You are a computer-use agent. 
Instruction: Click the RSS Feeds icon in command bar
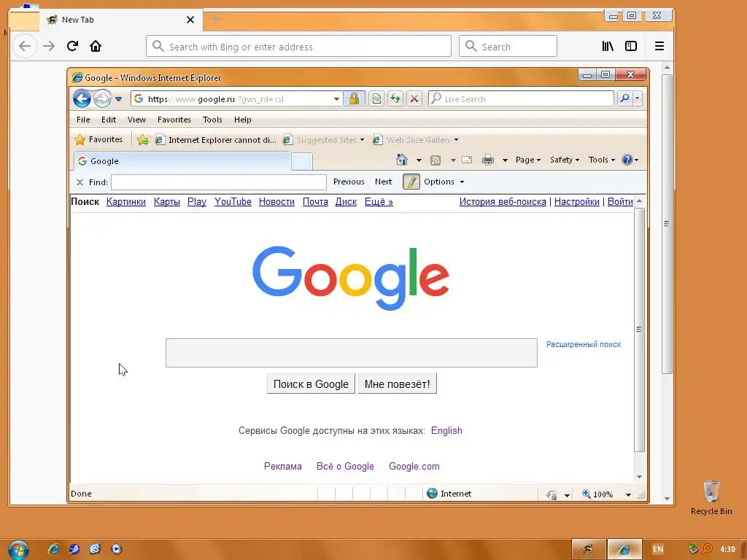pyautogui.click(x=436, y=160)
